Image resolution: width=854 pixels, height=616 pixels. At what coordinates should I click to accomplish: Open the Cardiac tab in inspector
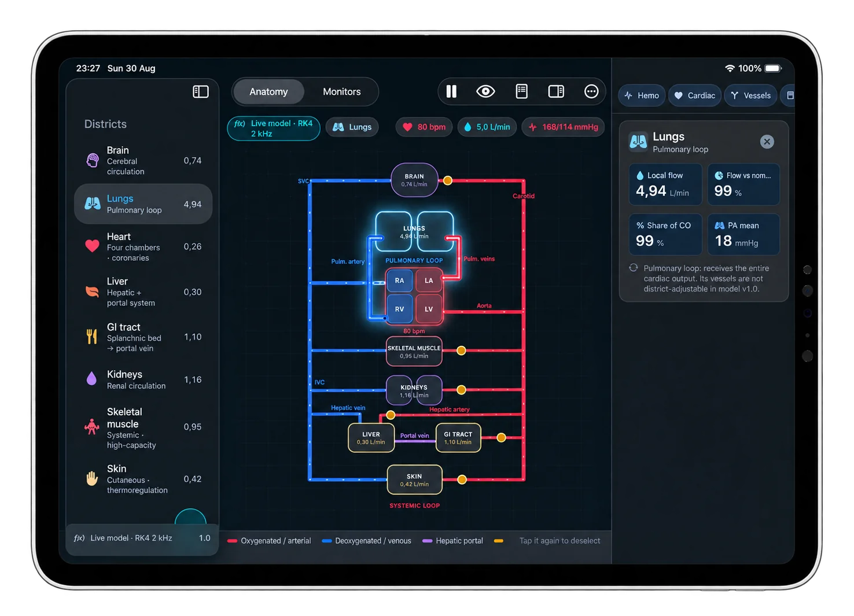tap(695, 95)
